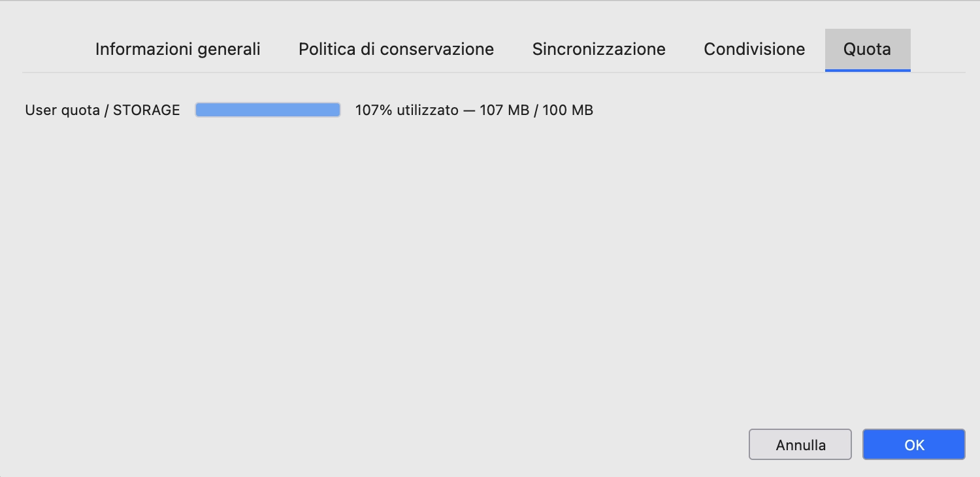Switch to Politica di conservazione tab
Viewport: 980px width, 477px height.
(x=396, y=49)
